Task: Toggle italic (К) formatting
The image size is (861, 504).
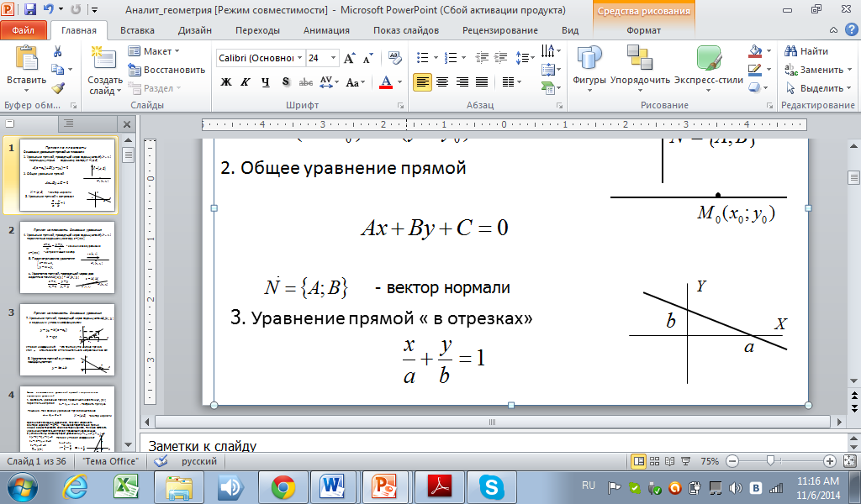Action: [x=246, y=82]
